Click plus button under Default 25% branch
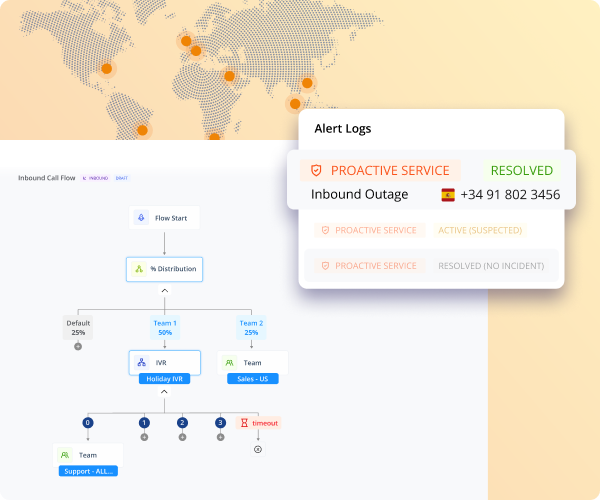Viewport: 600px width, 500px height. (78, 346)
